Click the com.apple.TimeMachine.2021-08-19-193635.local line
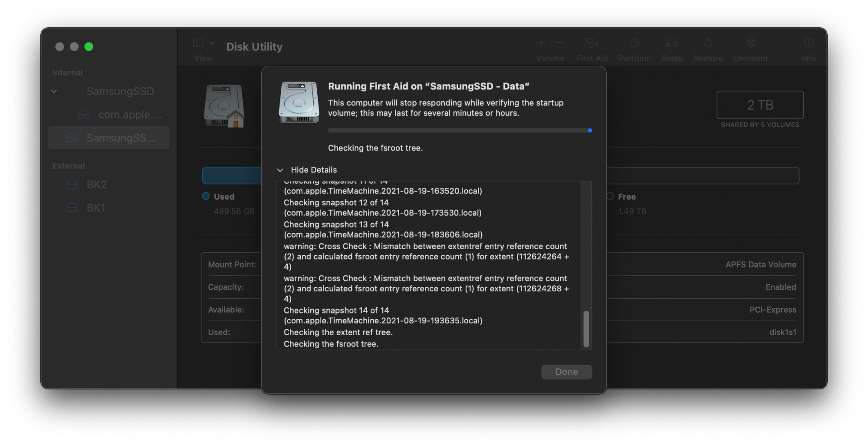Screen dimensions: 868x448 click(383, 321)
